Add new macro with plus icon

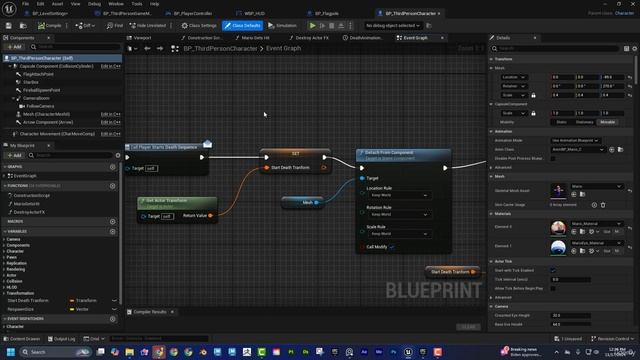[x=113, y=222]
